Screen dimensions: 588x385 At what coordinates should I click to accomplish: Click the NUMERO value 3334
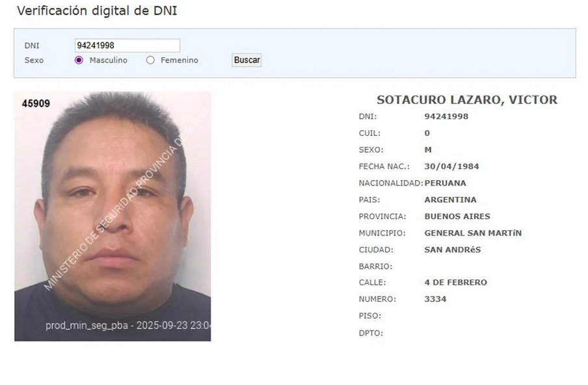coord(435,299)
